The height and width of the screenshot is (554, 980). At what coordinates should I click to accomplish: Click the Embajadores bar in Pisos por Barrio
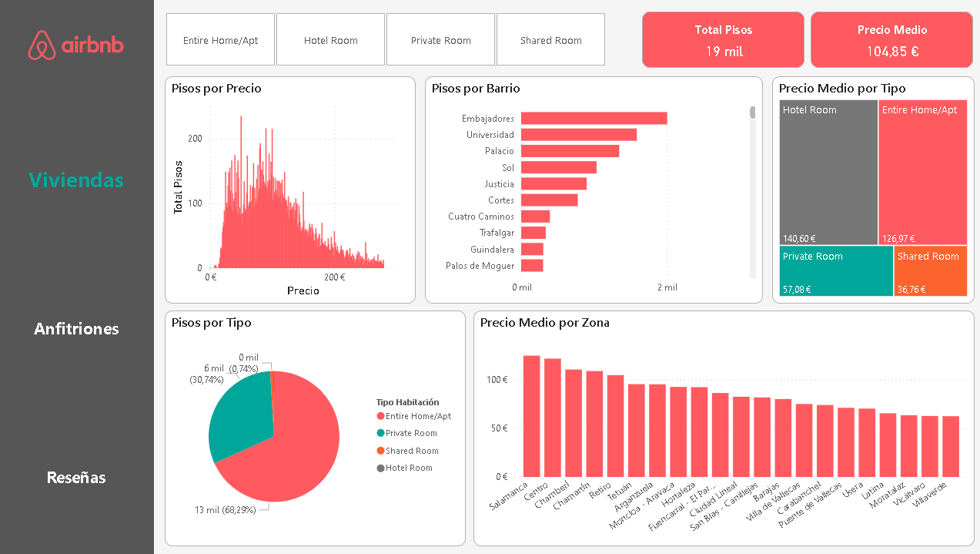click(x=594, y=119)
